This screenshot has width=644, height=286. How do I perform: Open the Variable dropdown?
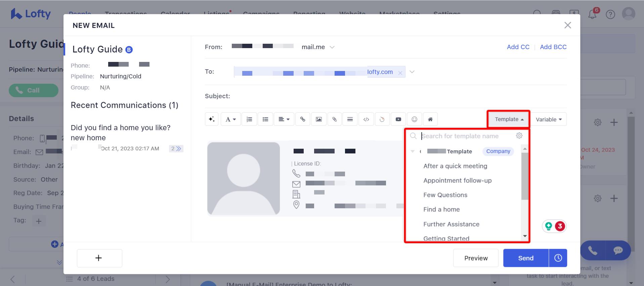(549, 119)
